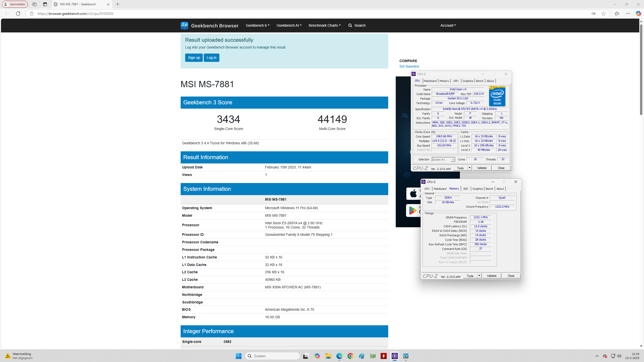644x362 pixels.
Task: Open Mainboard tab in upper CPU-Z window
Action: point(430,81)
